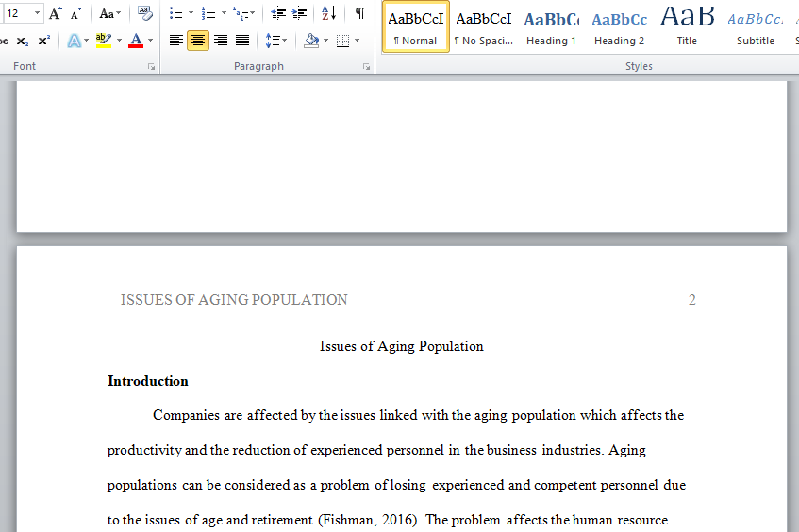
Task: Apply borders with the grid icon
Action: tap(343, 41)
